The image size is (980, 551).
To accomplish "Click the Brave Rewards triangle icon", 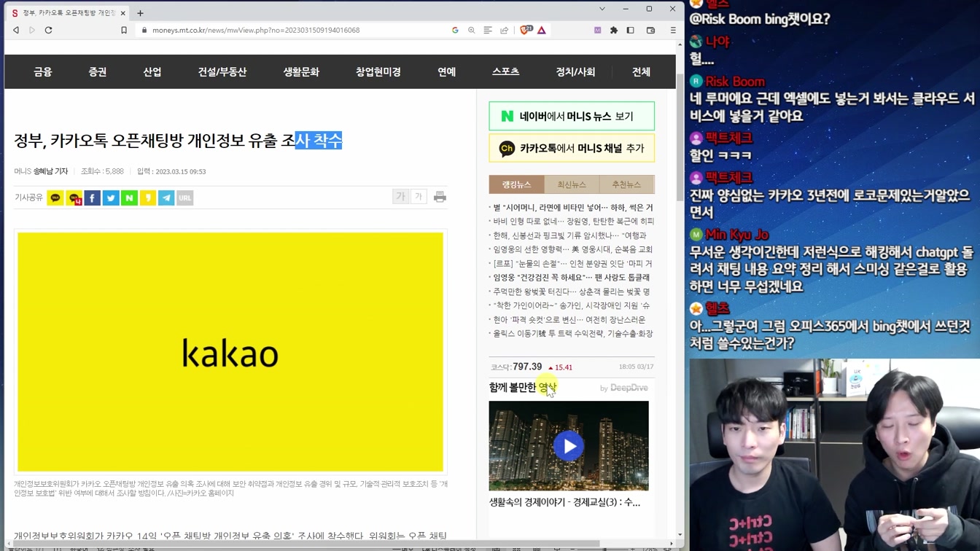I will 542,30.
